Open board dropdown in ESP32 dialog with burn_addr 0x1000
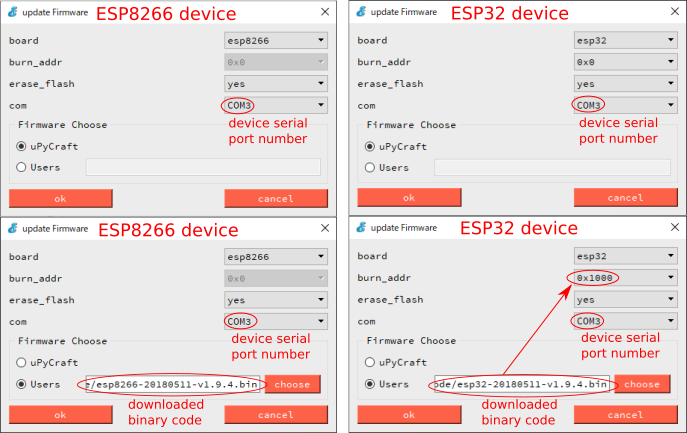 click(626, 256)
